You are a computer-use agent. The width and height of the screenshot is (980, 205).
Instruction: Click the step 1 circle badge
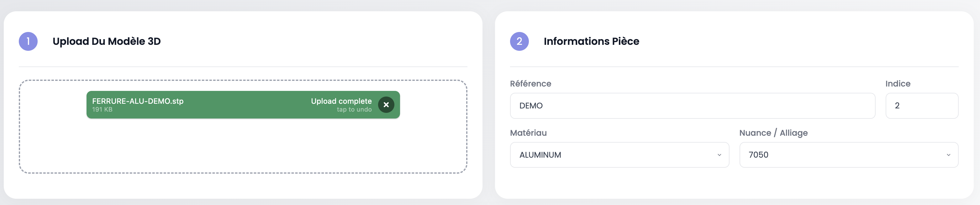(x=28, y=41)
